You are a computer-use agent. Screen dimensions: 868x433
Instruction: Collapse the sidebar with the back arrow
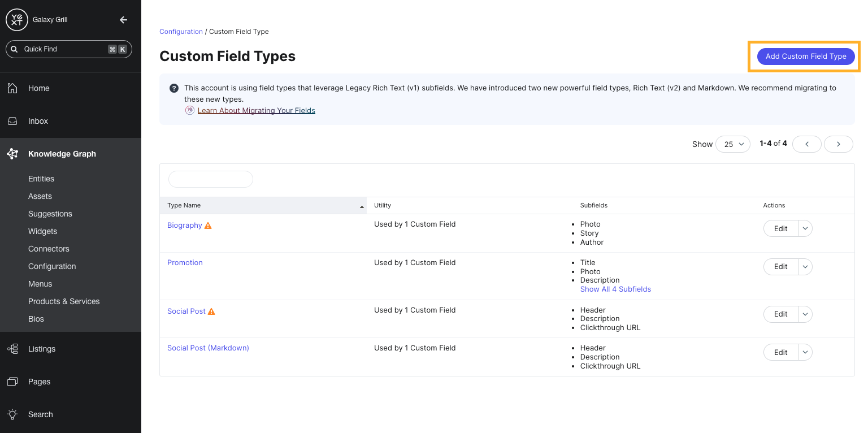pyautogui.click(x=123, y=19)
